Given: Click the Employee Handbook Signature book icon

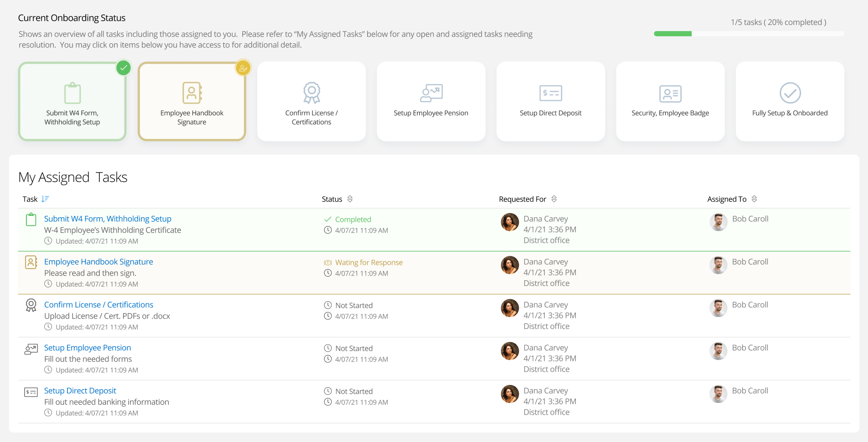Looking at the screenshot, I should (192, 93).
